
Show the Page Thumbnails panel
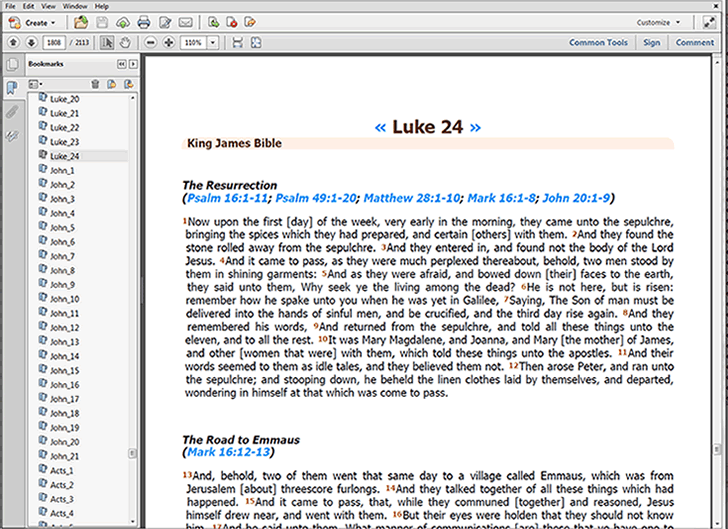pos(13,65)
